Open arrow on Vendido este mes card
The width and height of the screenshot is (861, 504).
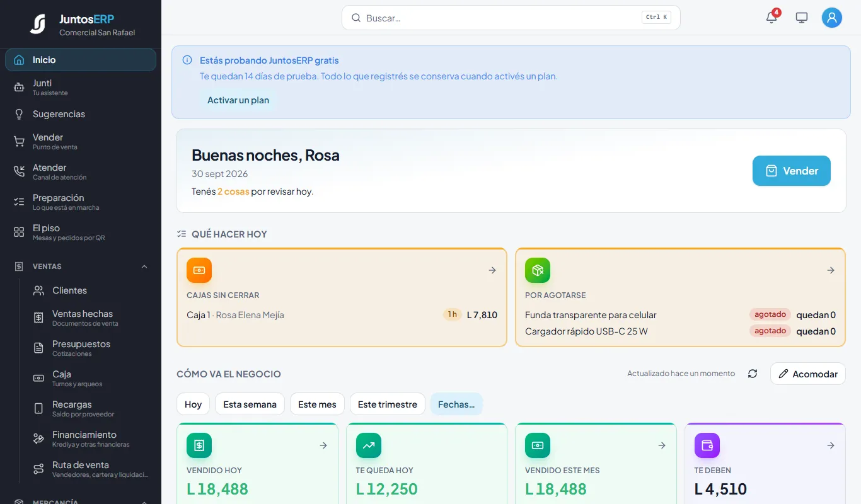(662, 445)
